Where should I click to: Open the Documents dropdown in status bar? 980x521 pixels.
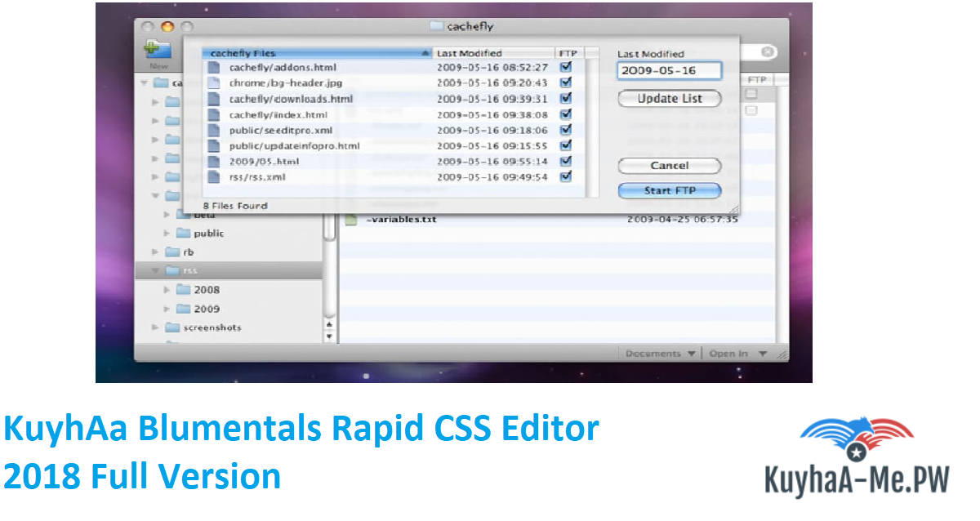click(661, 354)
